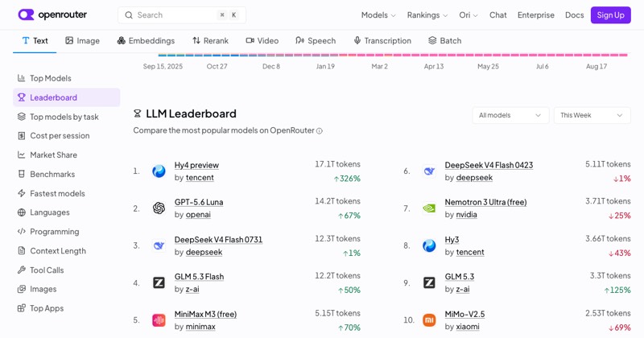Open the Chat link in navbar

[x=497, y=15]
